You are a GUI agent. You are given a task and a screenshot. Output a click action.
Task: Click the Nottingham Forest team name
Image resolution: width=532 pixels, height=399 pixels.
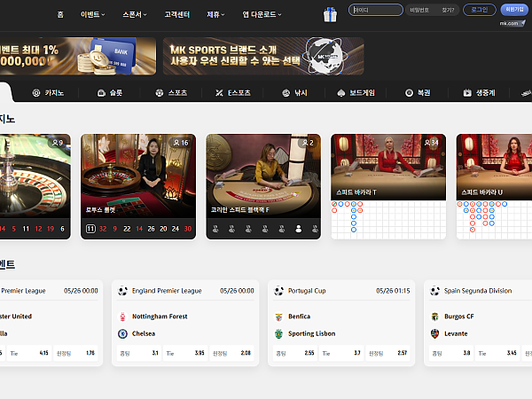coord(160,317)
